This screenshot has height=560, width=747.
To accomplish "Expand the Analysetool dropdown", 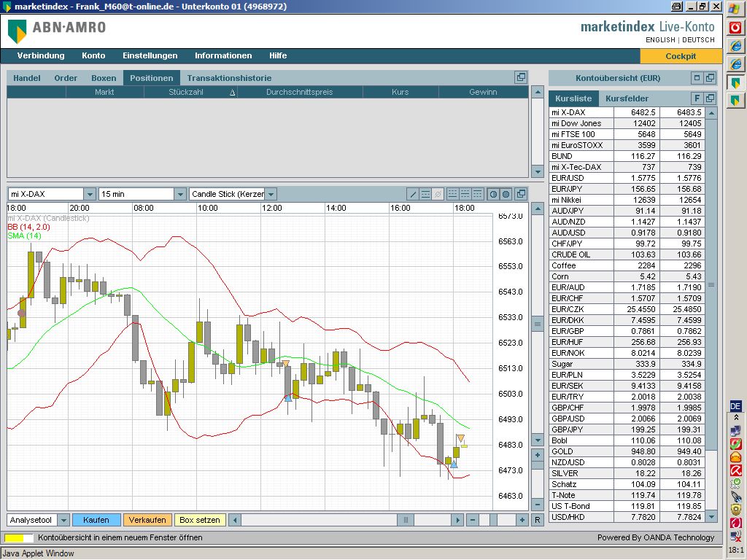I will pos(63,520).
